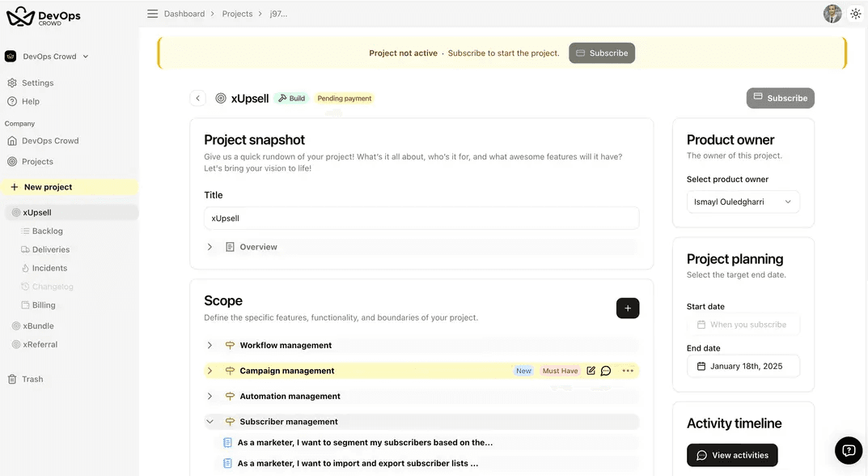Open the Billing section
Viewport: 868px width, 476px height.
point(44,304)
